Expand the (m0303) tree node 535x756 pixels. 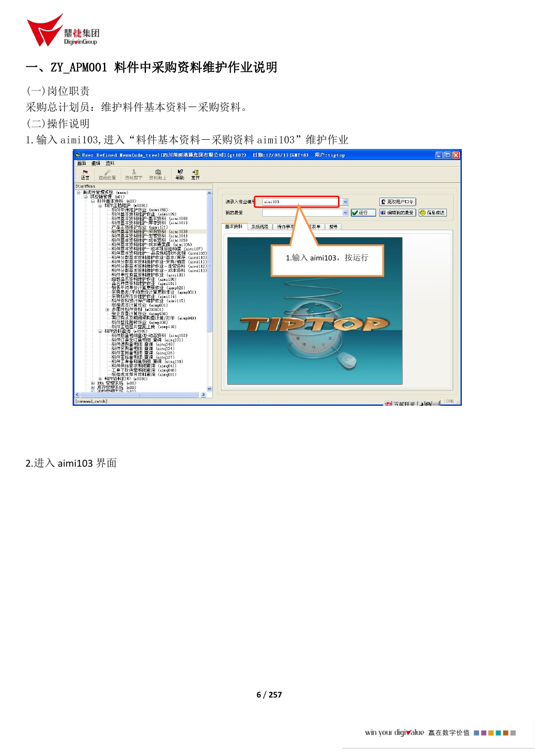click(x=100, y=379)
